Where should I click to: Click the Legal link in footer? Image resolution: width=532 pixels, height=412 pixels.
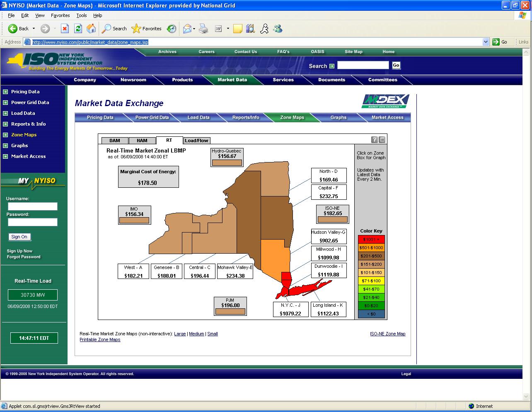[406, 374]
